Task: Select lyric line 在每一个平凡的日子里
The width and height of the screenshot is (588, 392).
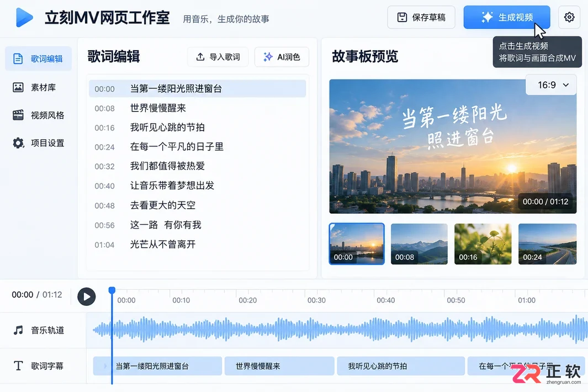Action: [197, 147]
